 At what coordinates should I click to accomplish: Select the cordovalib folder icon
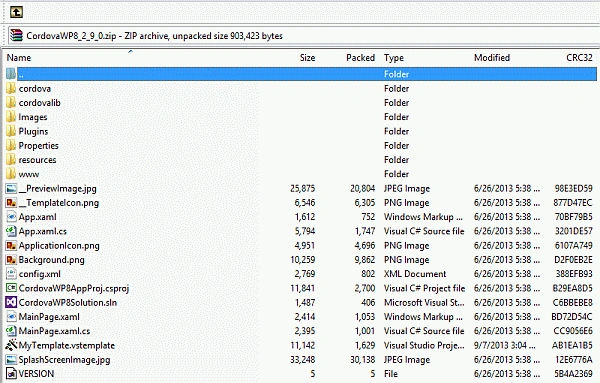(11, 103)
